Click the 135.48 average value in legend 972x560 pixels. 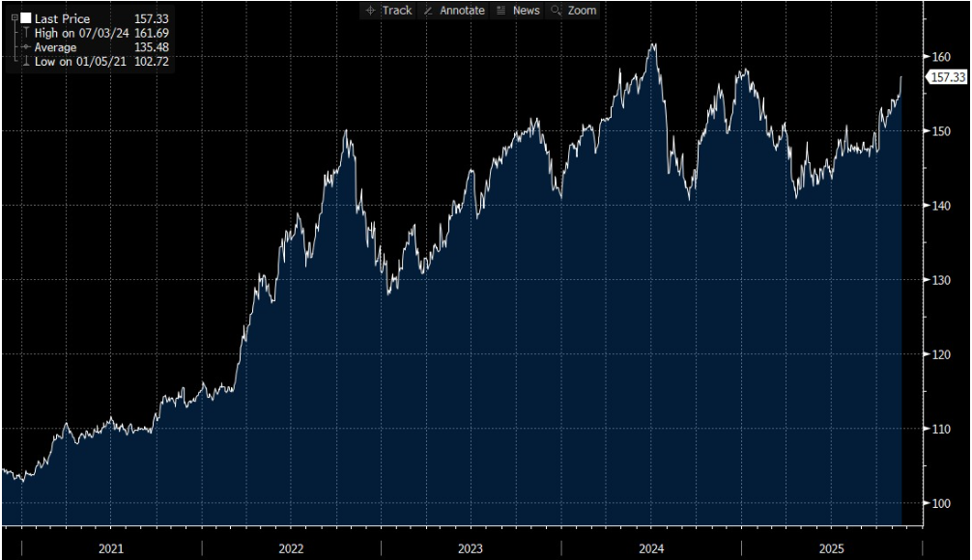coord(153,47)
